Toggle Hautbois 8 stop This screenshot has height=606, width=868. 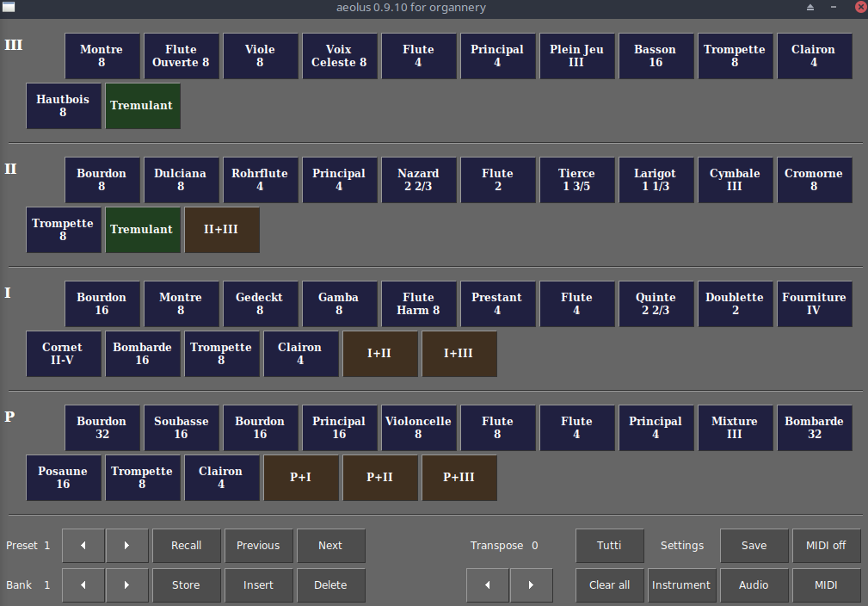pyautogui.click(x=64, y=106)
